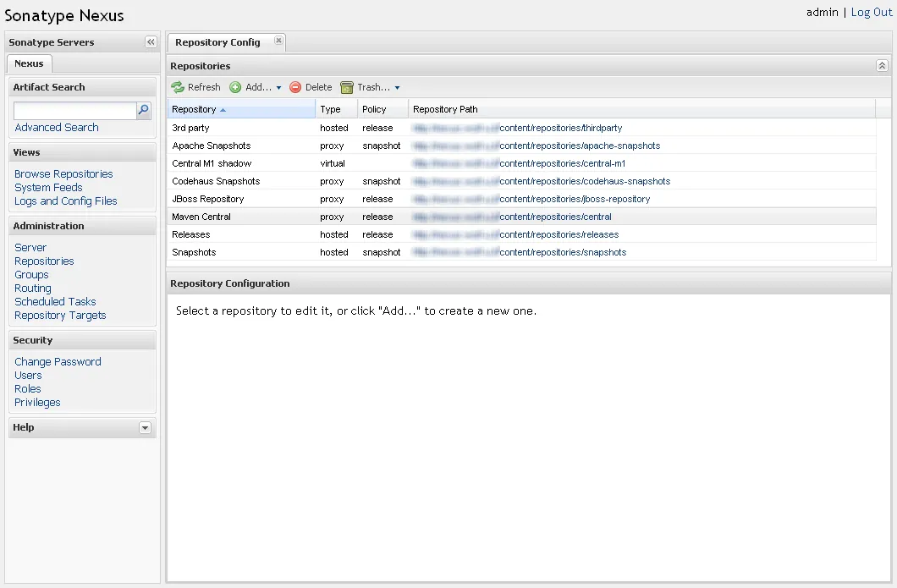897x588 pixels.
Task: Click the Help panel header
Action: click(x=82, y=428)
